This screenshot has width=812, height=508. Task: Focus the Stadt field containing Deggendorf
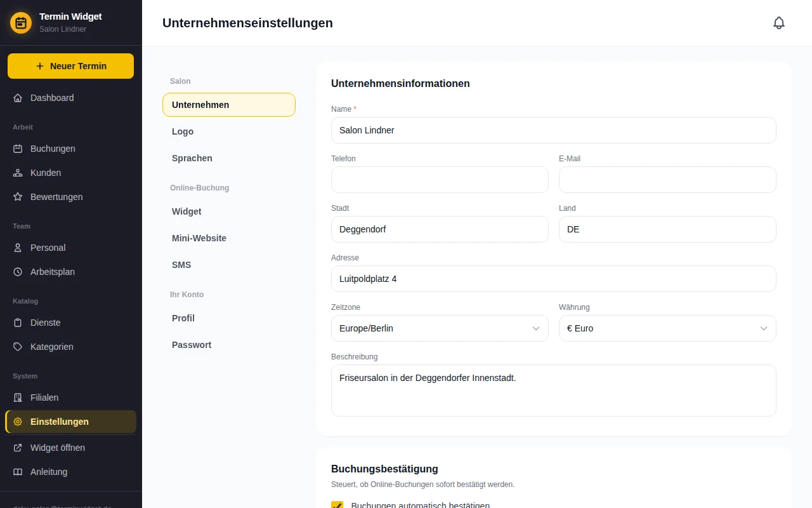(x=440, y=229)
